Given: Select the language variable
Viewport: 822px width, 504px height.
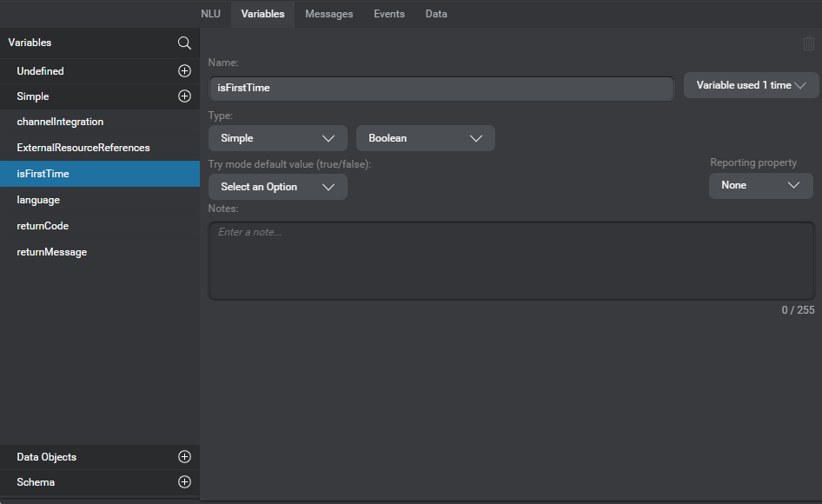Looking at the screenshot, I should click(38, 200).
